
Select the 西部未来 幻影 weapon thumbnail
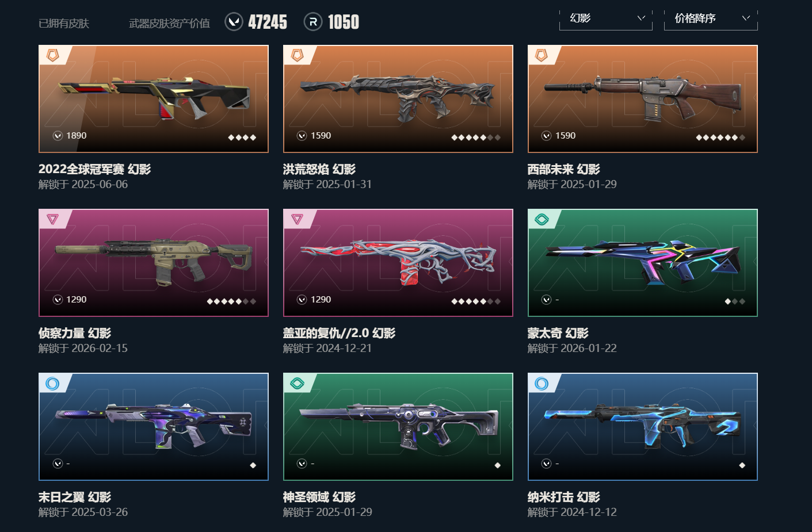click(643, 99)
